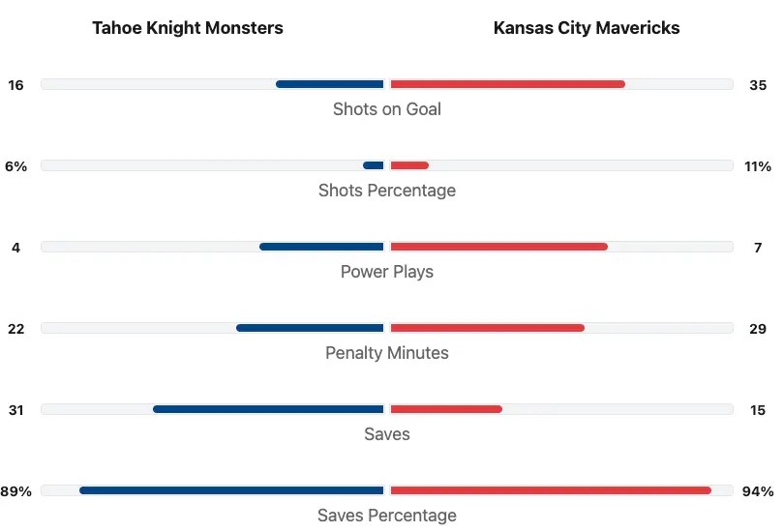784x532 pixels.
Task: Click the blue Shots on Goal bar
Action: click(x=330, y=84)
